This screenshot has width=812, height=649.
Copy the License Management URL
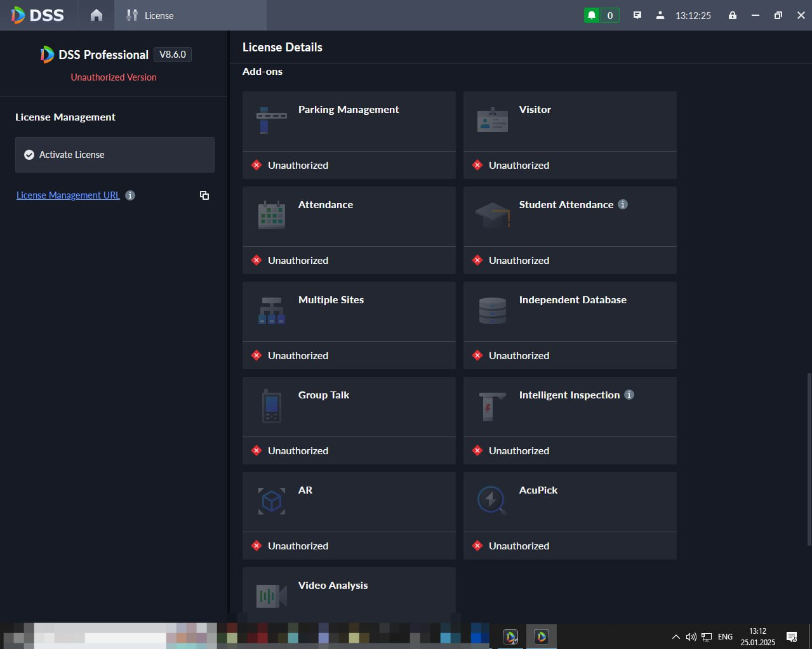coord(204,195)
